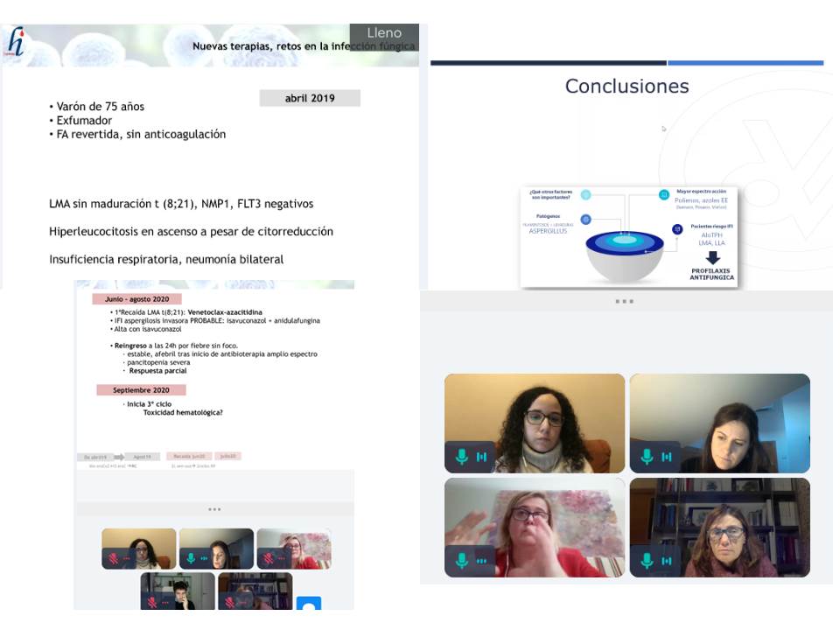
Task: Click the hospital logo in the top-left slide corner
Action: 16,41
